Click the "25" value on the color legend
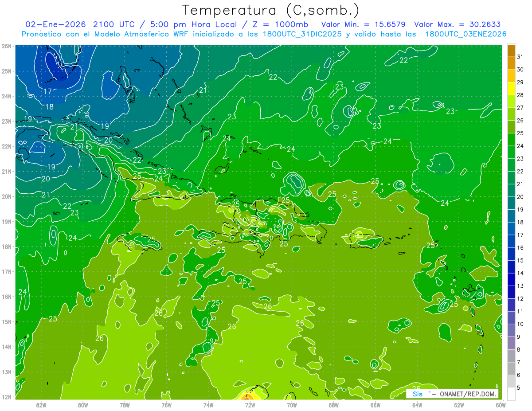Image resolution: width=532 pixels, height=411 pixels. click(520, 133)
